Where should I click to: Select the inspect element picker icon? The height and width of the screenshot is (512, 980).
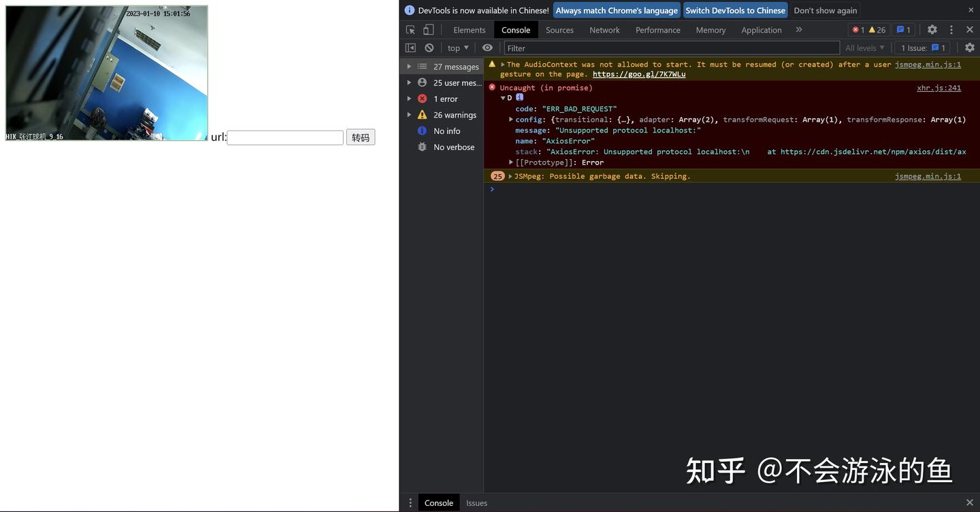[410, 30]
